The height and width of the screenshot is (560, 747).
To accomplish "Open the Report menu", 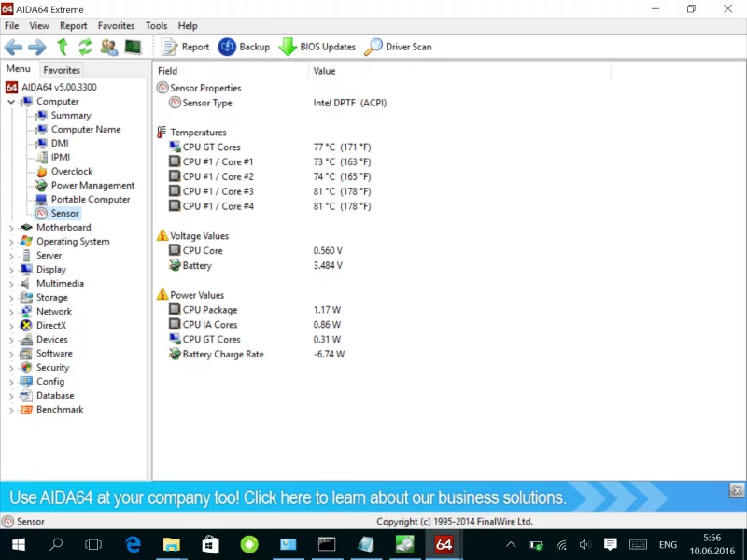I will [x=74, y=26].
